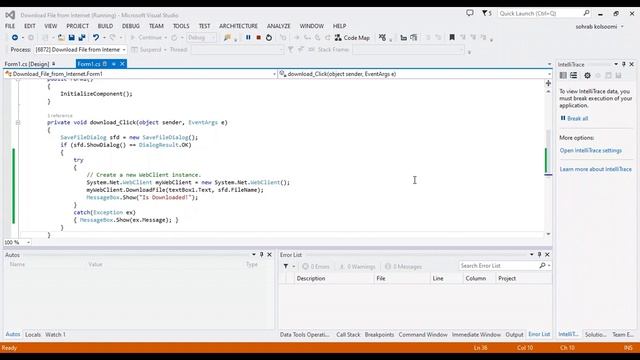Switch to the Breakpoints tab
The image size is (640, 360).
pos(380,334)
